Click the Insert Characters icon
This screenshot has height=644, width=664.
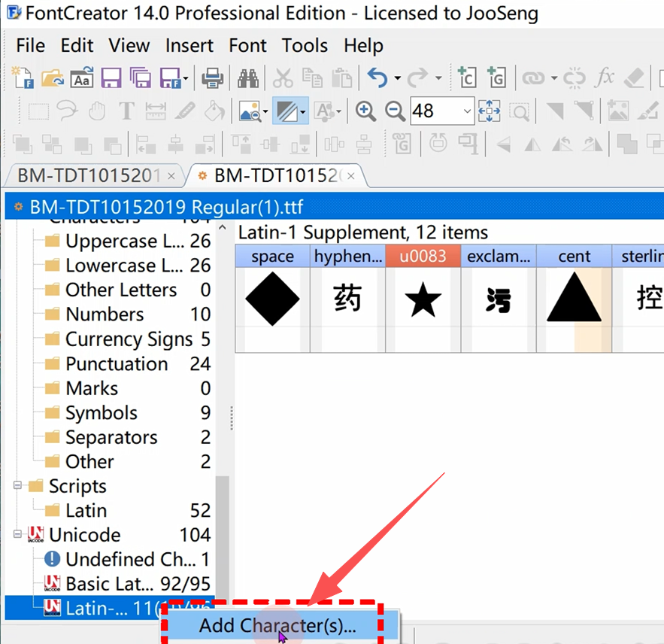click(x=467, y=77)
